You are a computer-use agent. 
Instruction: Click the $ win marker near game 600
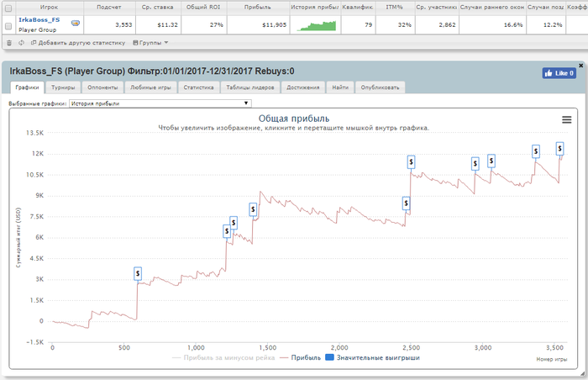tap(138, 273)
